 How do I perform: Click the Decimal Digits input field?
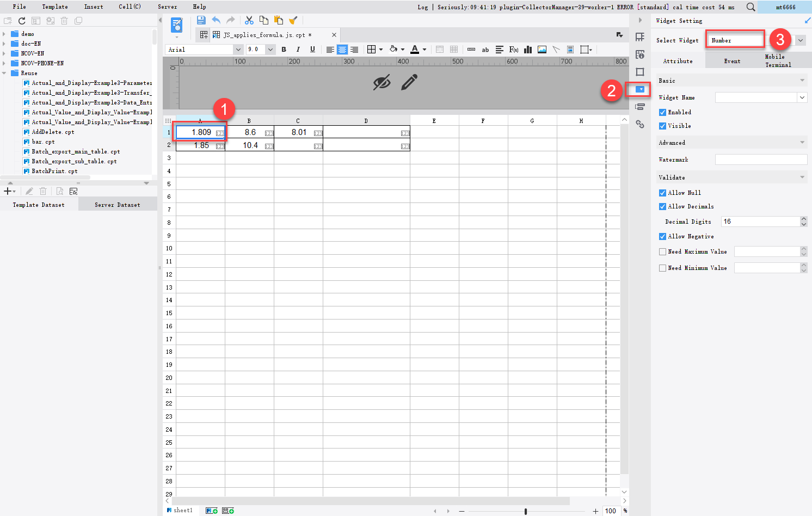tap(760, 221)
